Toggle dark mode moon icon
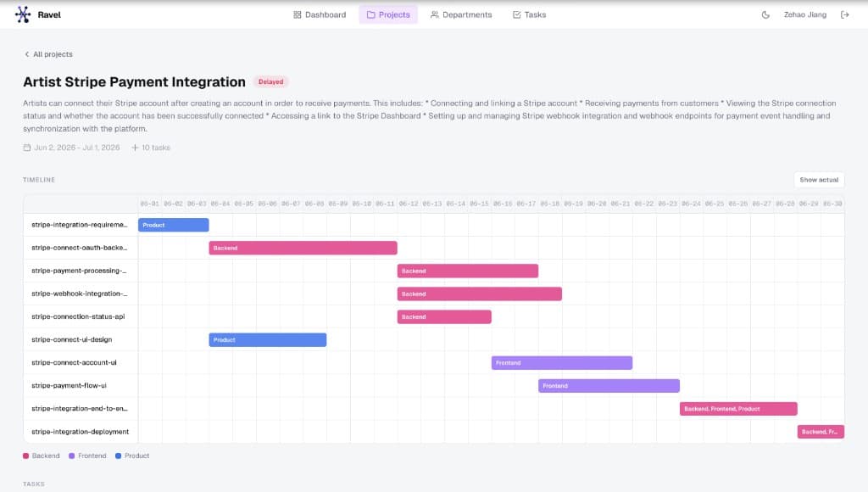 (765, 15)
